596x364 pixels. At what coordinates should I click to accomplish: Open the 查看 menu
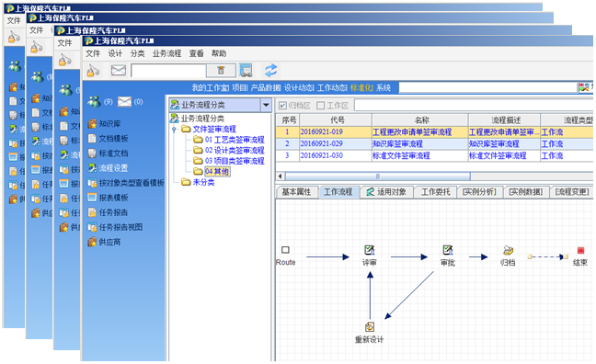tap(197, 53)
